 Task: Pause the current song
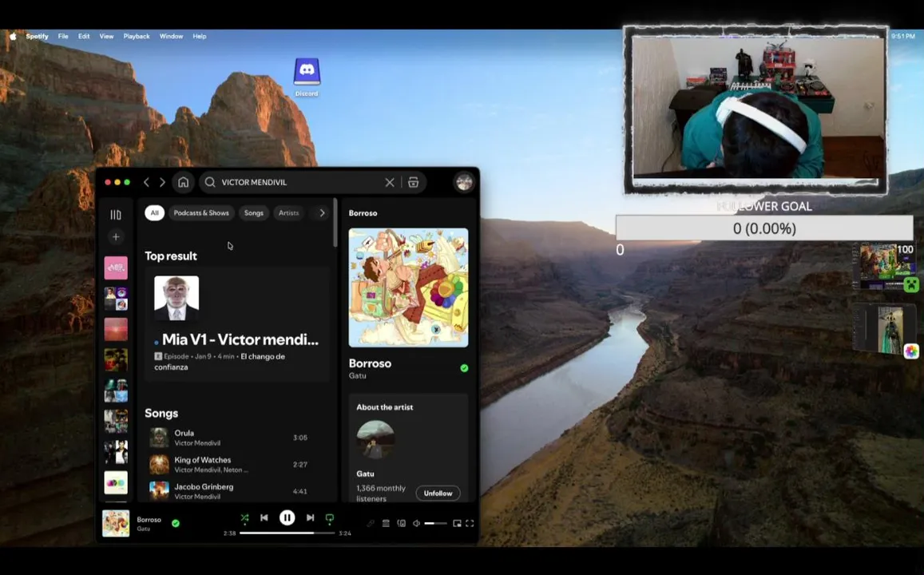[x=287, y=517]
